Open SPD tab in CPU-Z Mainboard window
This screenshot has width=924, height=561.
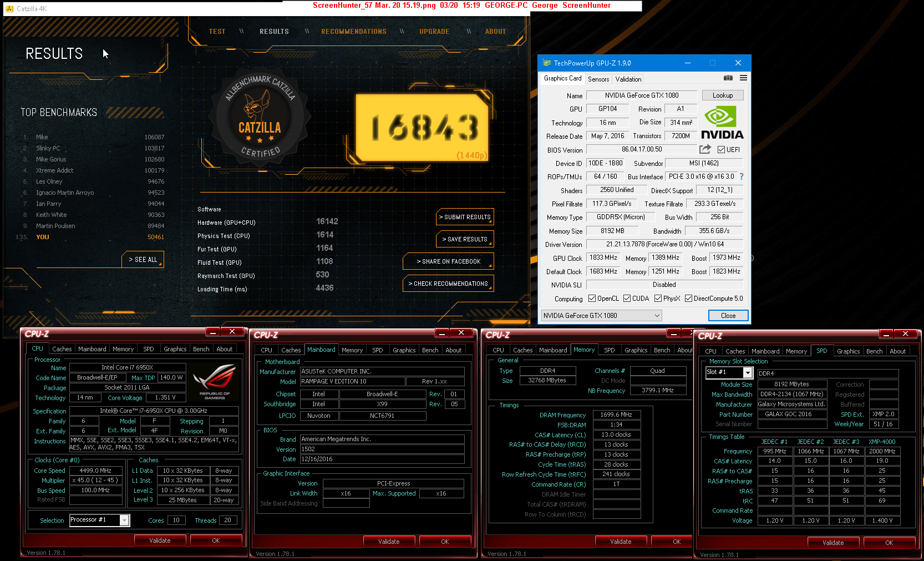click(x=378, y=350)
